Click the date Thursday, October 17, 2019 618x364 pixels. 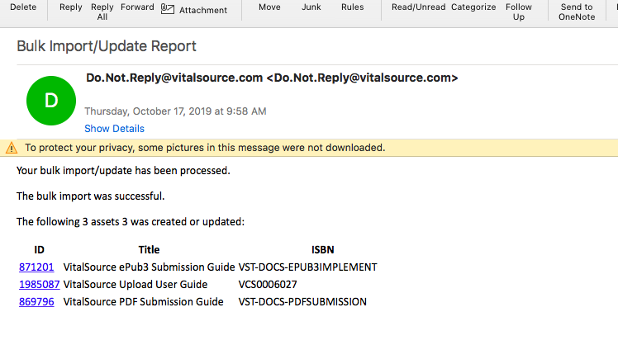tap(175, 111)
